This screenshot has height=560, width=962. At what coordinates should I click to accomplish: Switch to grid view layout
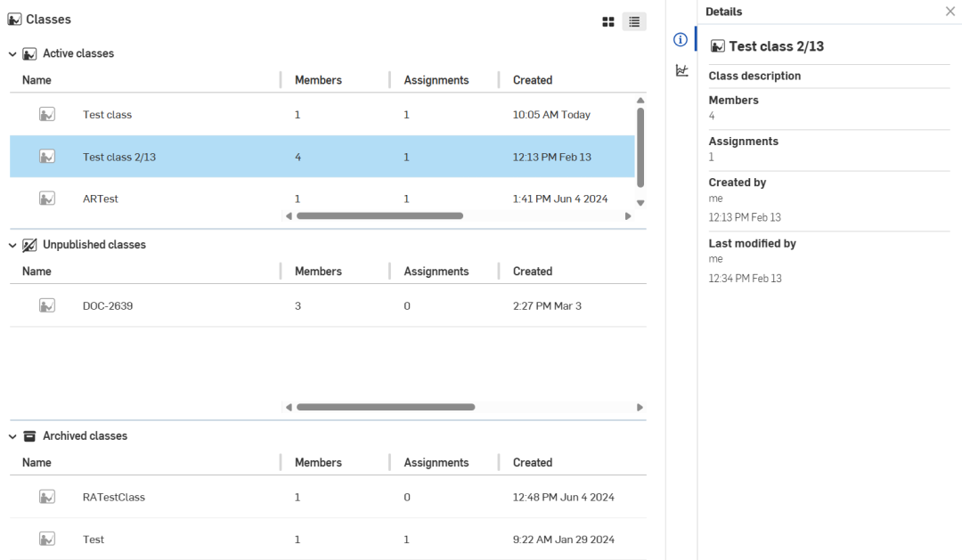click(608, 21)
